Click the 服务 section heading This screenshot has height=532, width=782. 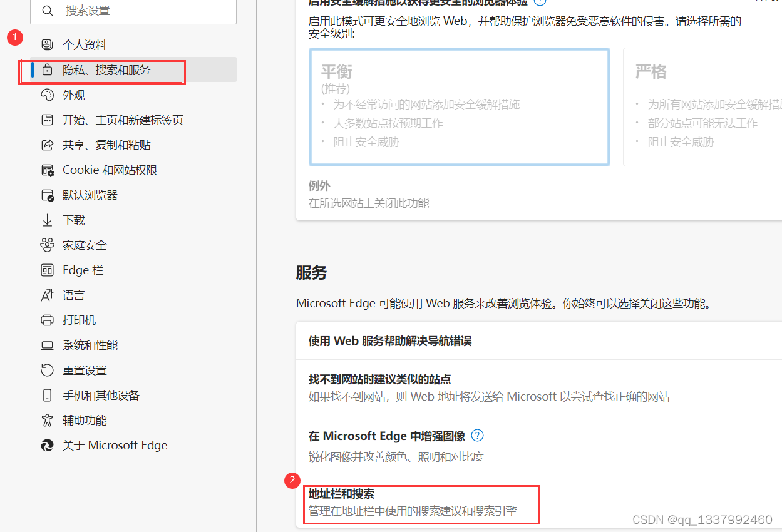pyautogui.click(x=312, y=272)
